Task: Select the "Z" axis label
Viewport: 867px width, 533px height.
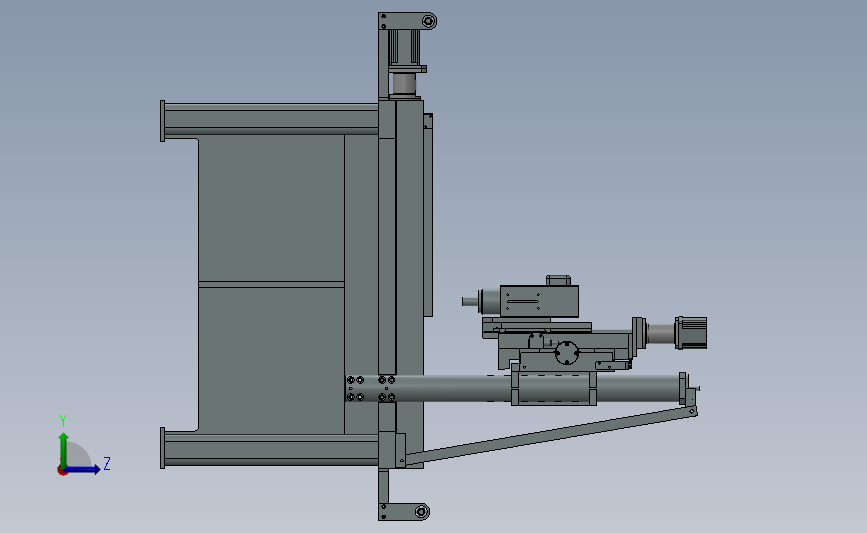Action: (107, 463)
